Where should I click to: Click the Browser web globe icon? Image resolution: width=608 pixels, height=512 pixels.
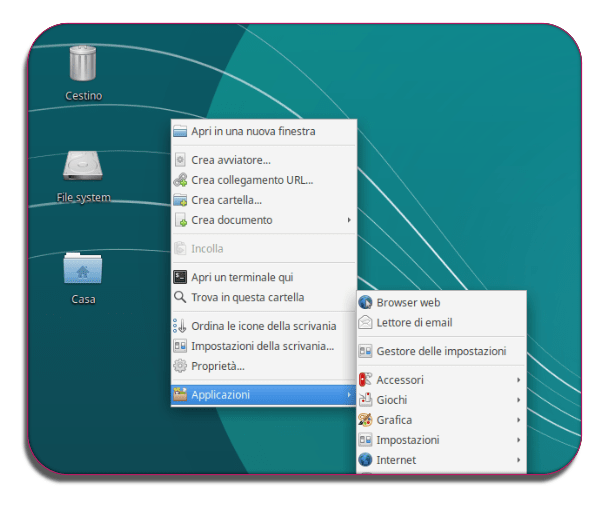[365, 303]
